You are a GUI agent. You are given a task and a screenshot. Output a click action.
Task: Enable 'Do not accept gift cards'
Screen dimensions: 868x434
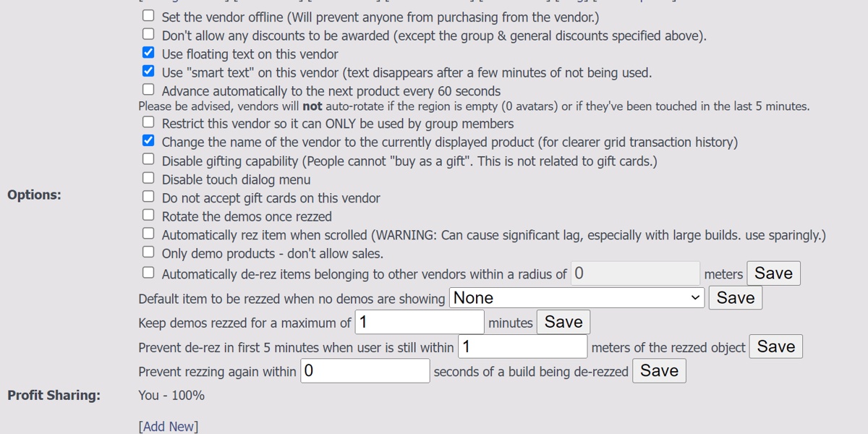click(x=148, y=196)
